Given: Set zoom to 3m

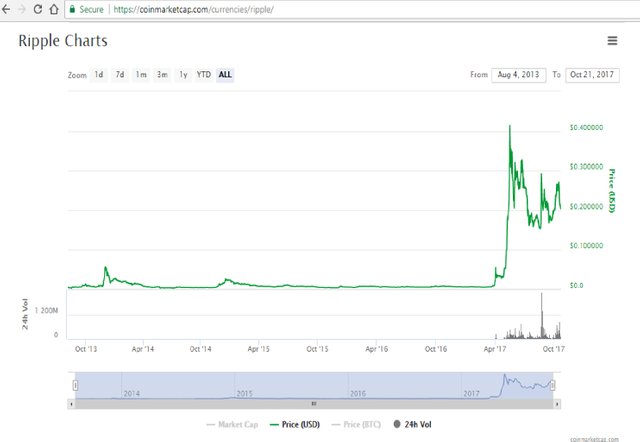Looking at the screenshot, I should click(162, 75).
